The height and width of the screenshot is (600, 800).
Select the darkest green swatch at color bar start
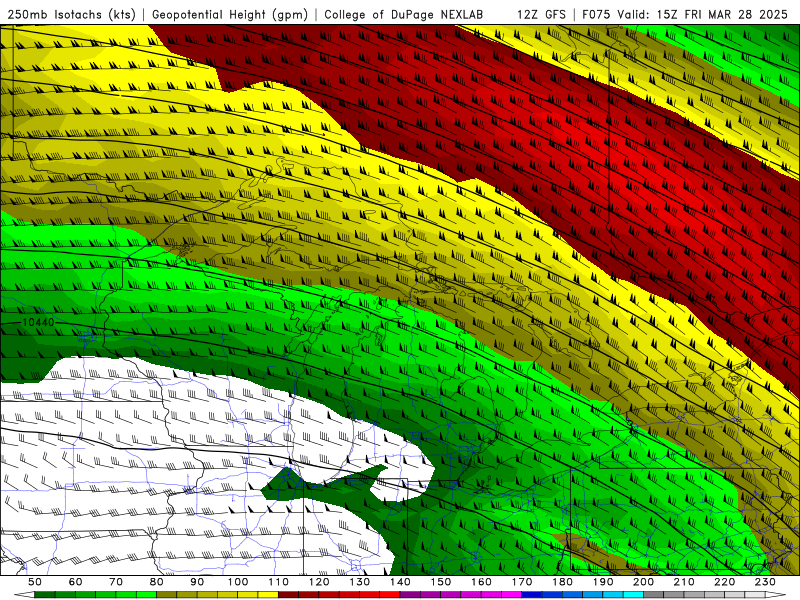coord(44,595)
